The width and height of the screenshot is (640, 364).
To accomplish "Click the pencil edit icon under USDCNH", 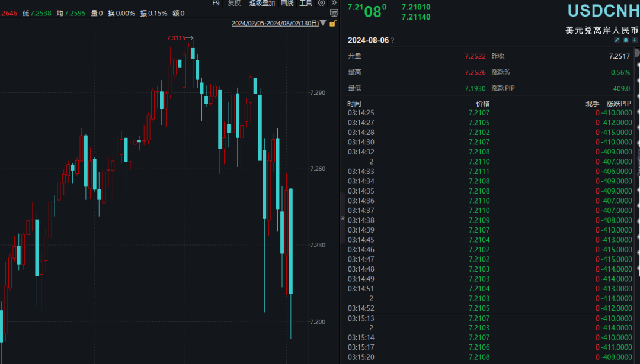I will click(617, 40).
